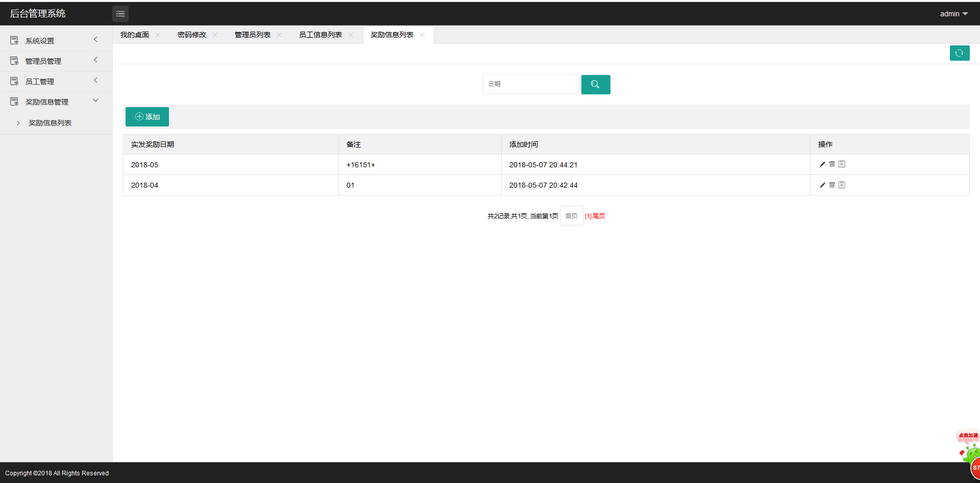Close the 密码修改 tab
The width and height of the screenshot is (980, 483).
point(215,35)
